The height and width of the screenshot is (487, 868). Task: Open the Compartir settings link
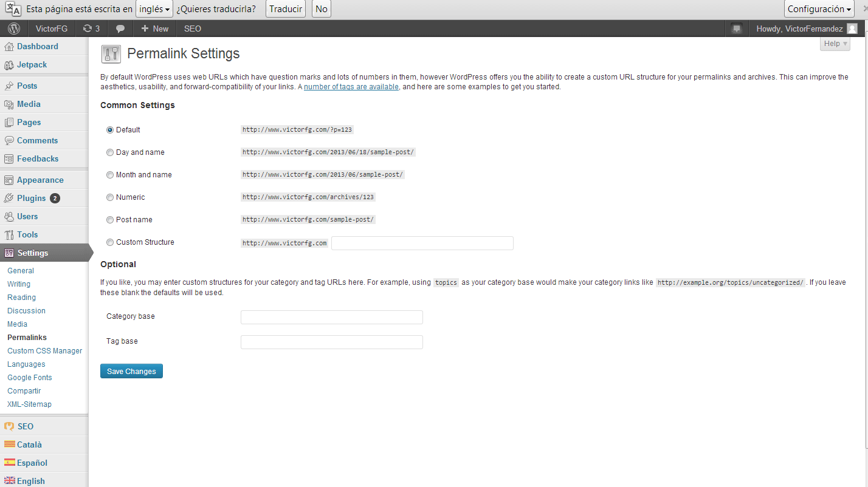pyautogui.click(x=24, y=391)
